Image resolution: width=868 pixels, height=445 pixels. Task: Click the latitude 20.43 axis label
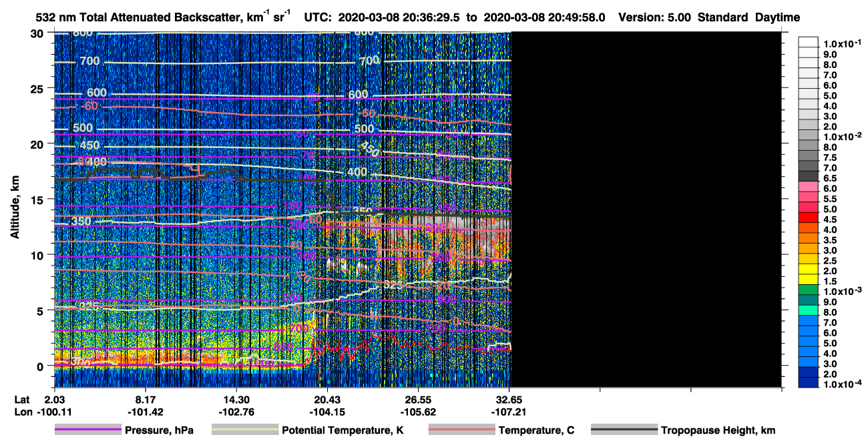327,399
